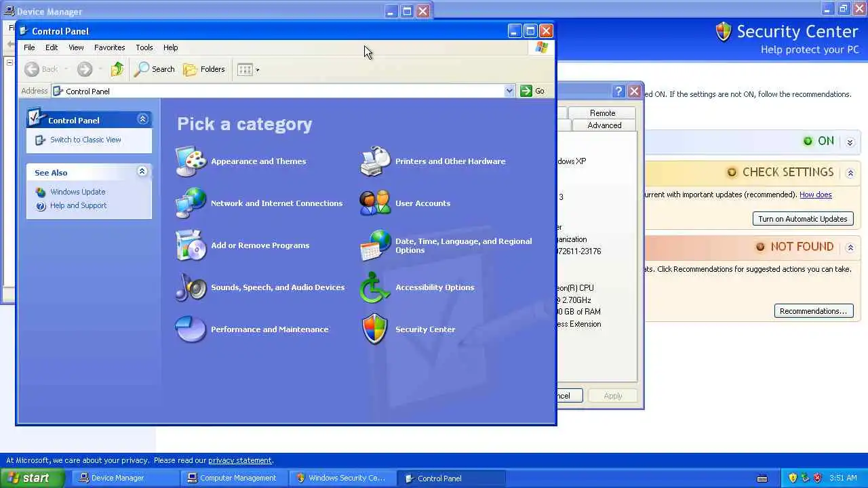Open the Help menu in Control Panel
Screen dimensions: 868x488
pos(170,47)
